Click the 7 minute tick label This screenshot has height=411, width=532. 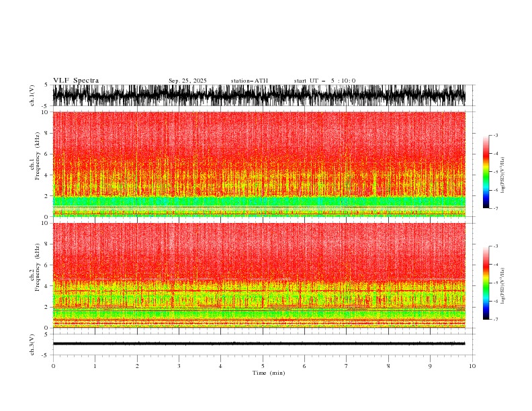pos(347,366)
